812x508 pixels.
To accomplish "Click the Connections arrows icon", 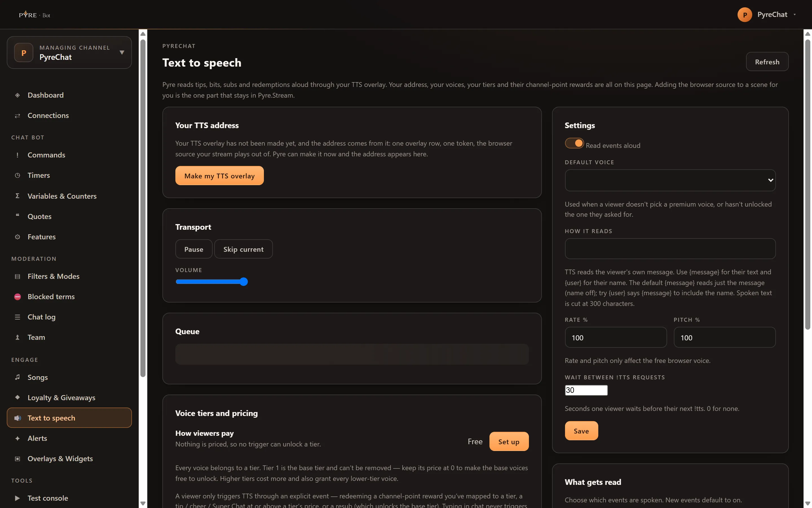I will tap(17, 116).
